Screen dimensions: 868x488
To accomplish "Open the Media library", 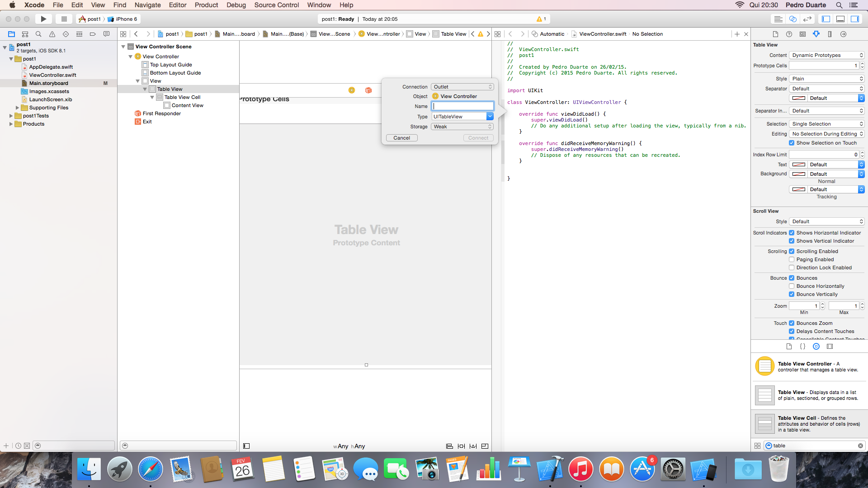I will [830, 347].
